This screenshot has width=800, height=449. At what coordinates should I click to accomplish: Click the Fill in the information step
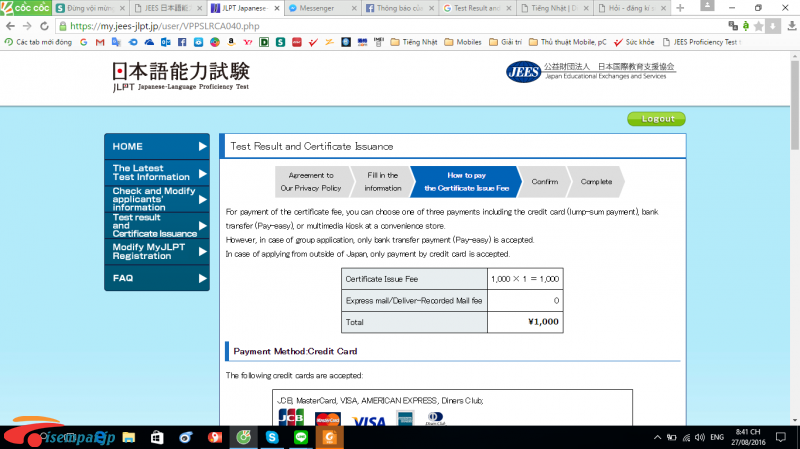point(383,182)
